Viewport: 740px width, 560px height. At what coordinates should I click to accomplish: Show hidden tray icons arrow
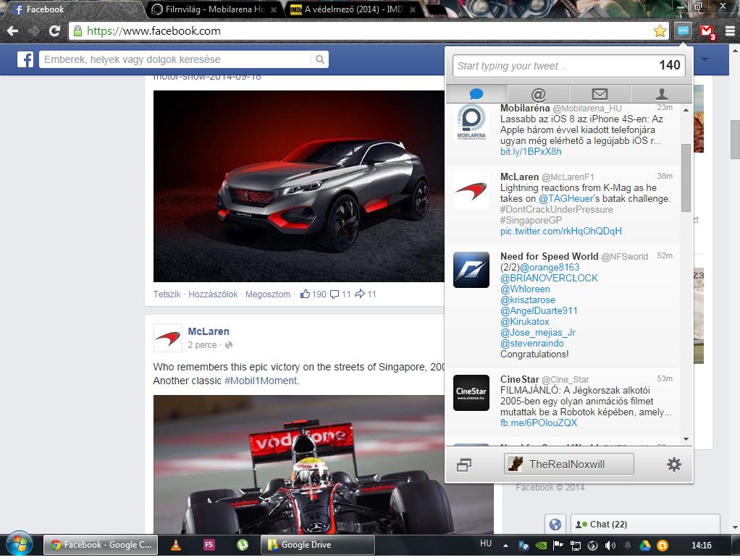[505, 546]
